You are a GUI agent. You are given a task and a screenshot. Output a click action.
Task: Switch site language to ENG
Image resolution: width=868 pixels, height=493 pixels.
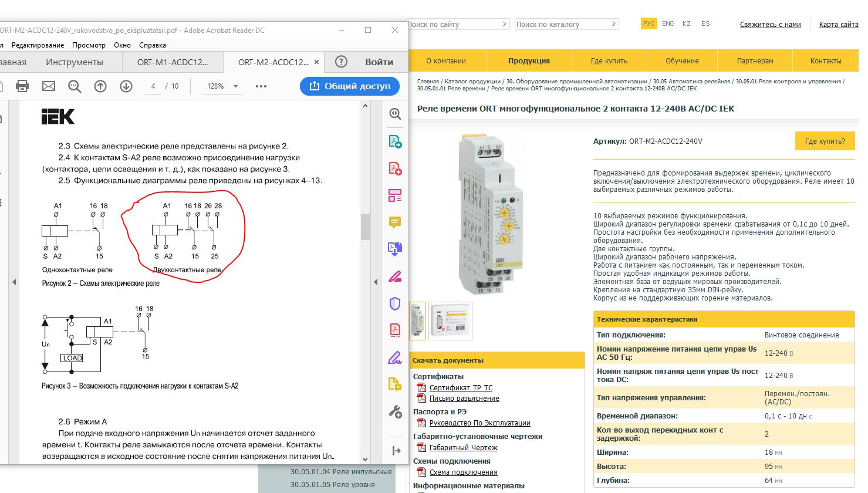pyautogui.click(x=668, y=24)
